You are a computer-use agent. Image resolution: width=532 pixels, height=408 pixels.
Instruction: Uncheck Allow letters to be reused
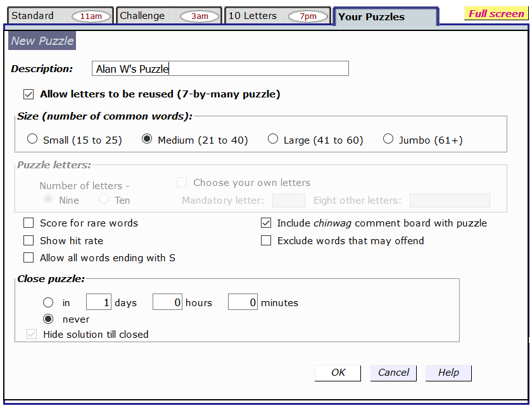tap(28, 94)
